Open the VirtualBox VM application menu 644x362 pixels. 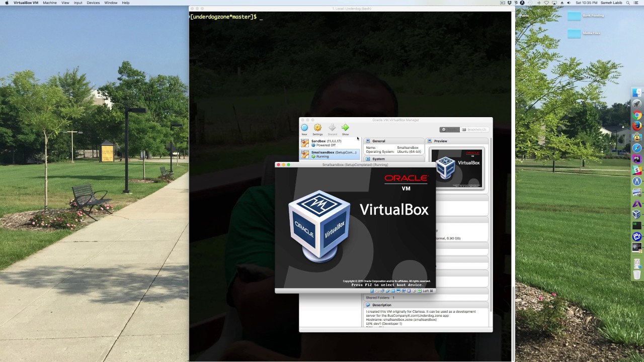tap(26, 3)
